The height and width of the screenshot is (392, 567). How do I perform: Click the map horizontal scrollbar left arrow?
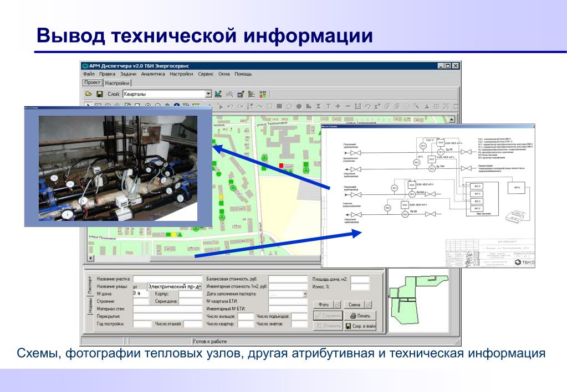click(90, 258)
